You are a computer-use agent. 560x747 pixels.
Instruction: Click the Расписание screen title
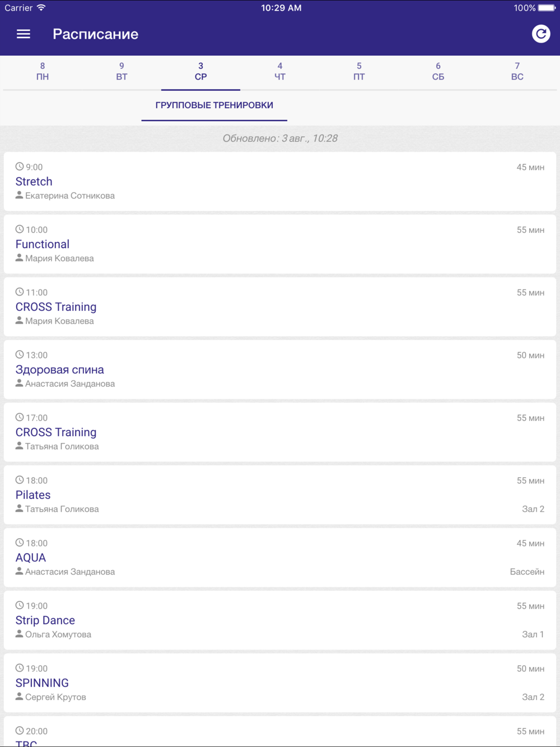(x=96, y=34)
